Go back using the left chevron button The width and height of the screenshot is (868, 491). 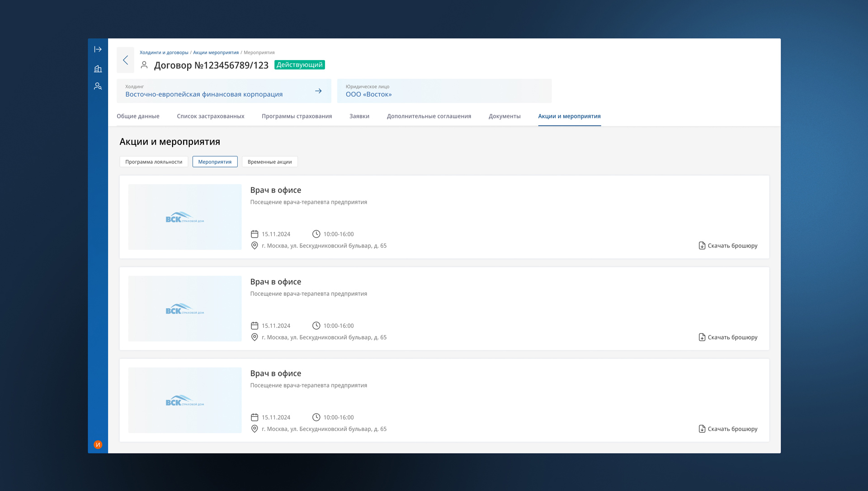125,60
